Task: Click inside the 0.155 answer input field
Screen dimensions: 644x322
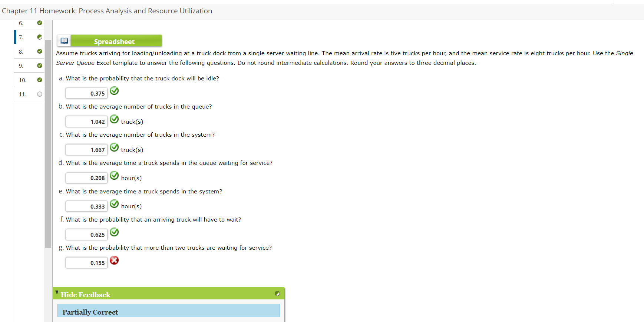Action: (x=86, y=262)
